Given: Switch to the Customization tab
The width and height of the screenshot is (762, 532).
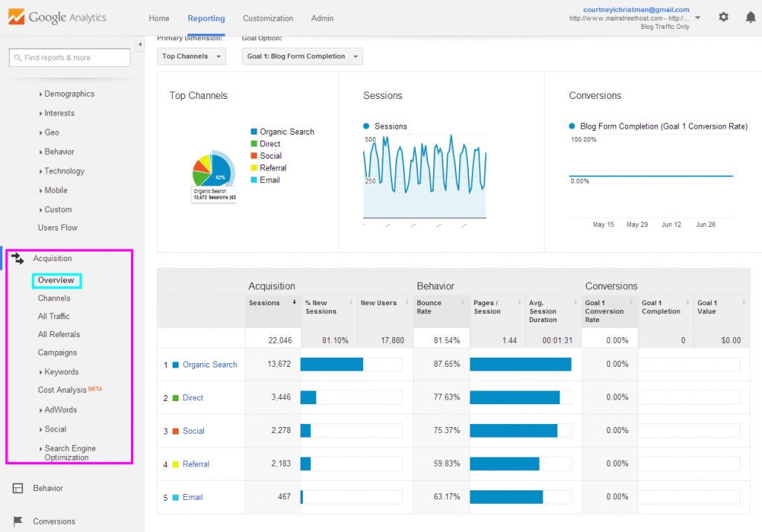Looking at the screenshot, I should [x=268, y=18].
